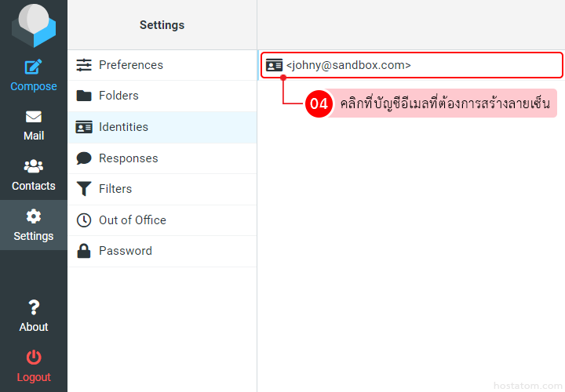This screenshot has width=565, height=392.
Task: Open the Contacts people icon
Action: 33,166
